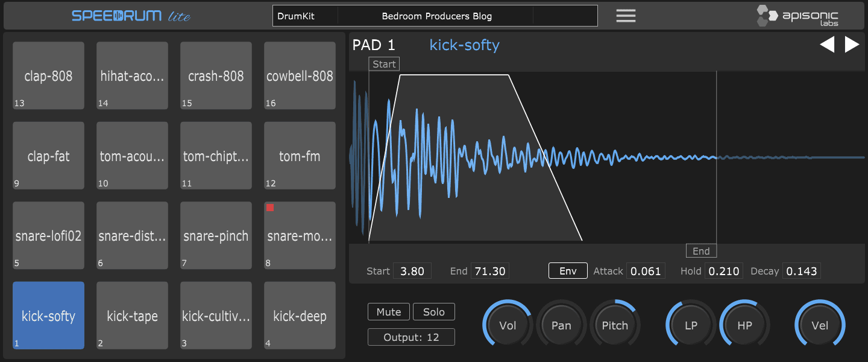Click the HP filter knob
868x362 pixels.
coord(744,325)
